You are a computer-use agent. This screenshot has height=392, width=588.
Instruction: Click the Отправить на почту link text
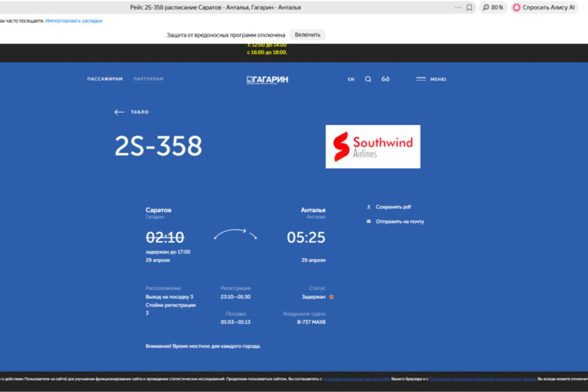tap(399, 221)
